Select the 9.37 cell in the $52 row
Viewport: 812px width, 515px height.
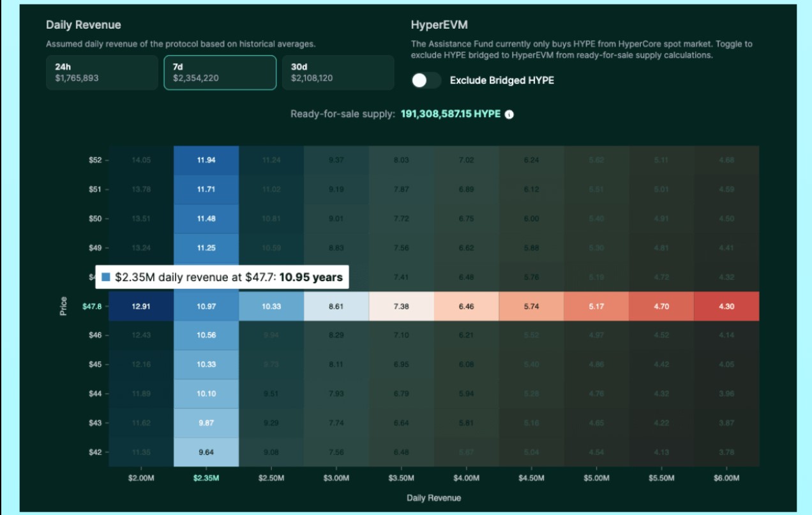point(336,160)
